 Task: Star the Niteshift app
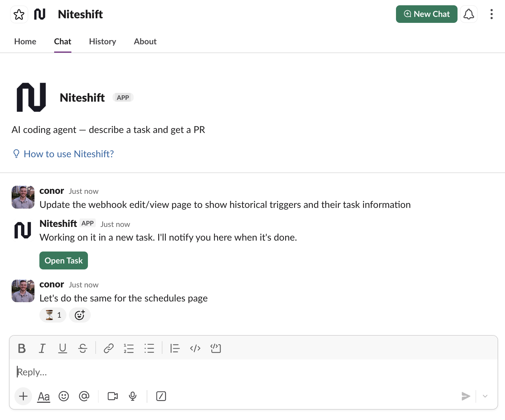[x=19, y=14]
